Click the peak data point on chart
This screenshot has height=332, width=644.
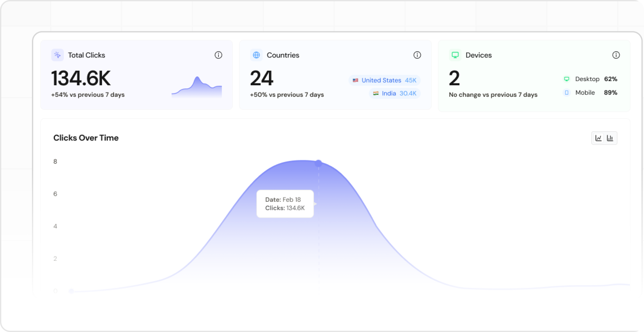(318, 163)
